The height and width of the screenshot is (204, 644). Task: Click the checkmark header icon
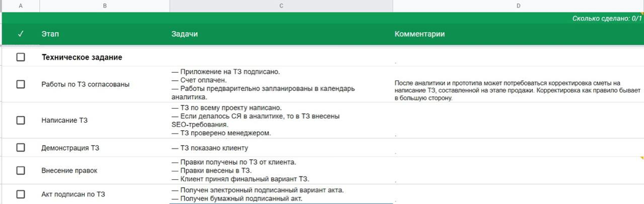pyautogui.click(x=20, y=34)
